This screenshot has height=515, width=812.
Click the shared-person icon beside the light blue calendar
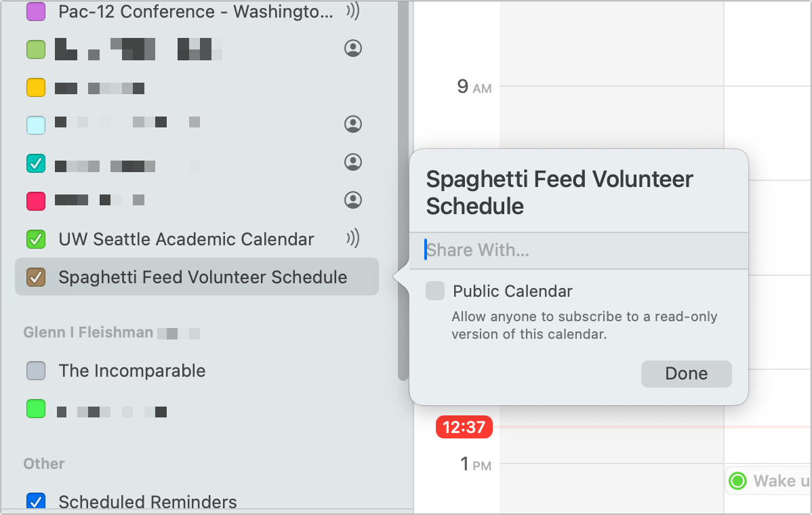pyautogui.click(x=353, y=124)
